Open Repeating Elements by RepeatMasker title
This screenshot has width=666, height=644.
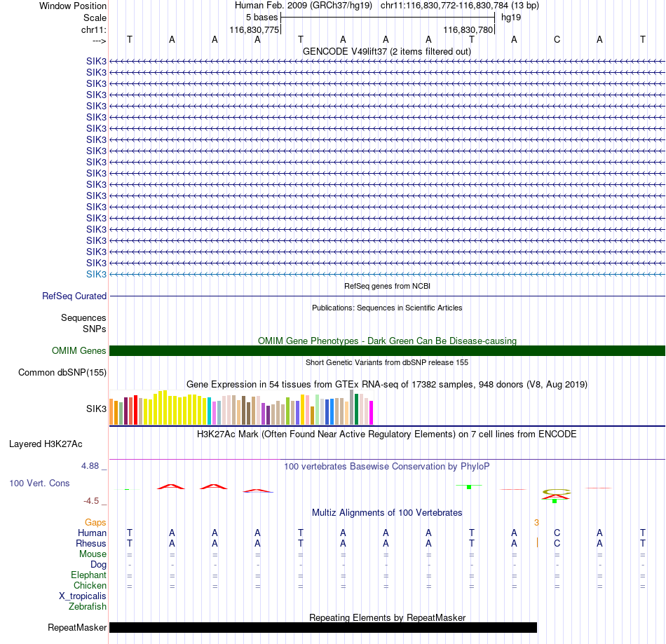(387, 617)
